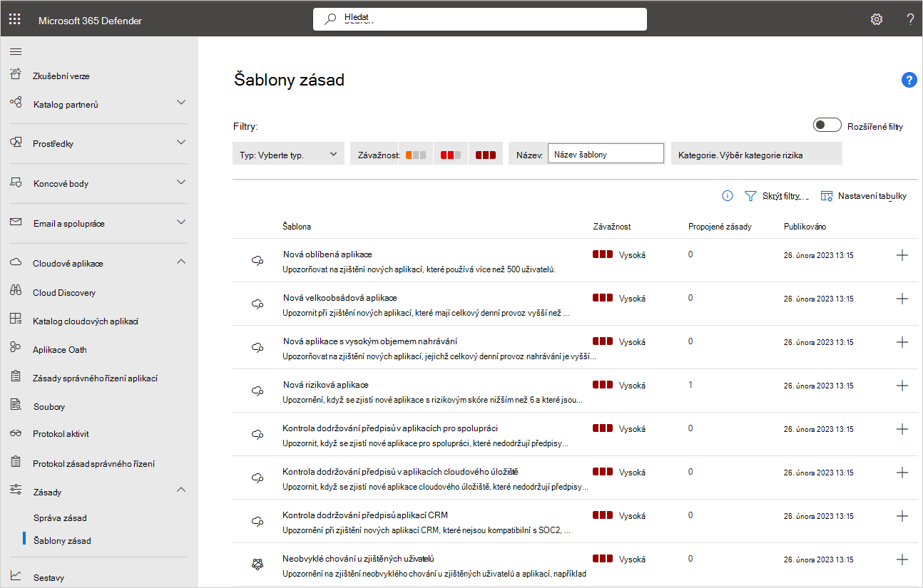Screen dimensions: 923x588
Task: Click the Hledat search box
Action: (x=480, y=19)
